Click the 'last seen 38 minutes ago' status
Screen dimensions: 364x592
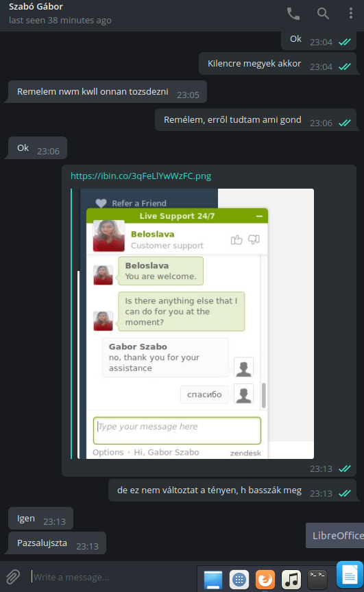pos(60,20)
